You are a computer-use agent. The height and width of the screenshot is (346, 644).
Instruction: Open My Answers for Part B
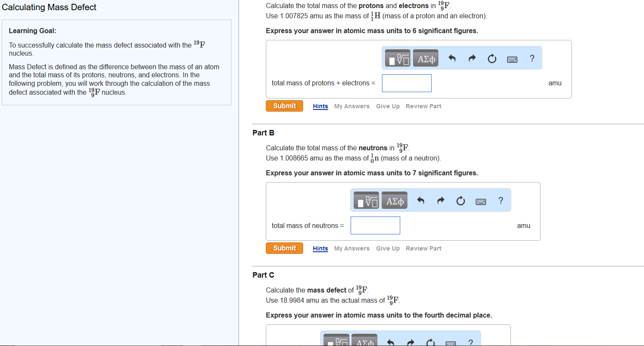click(x=352, y=248)
